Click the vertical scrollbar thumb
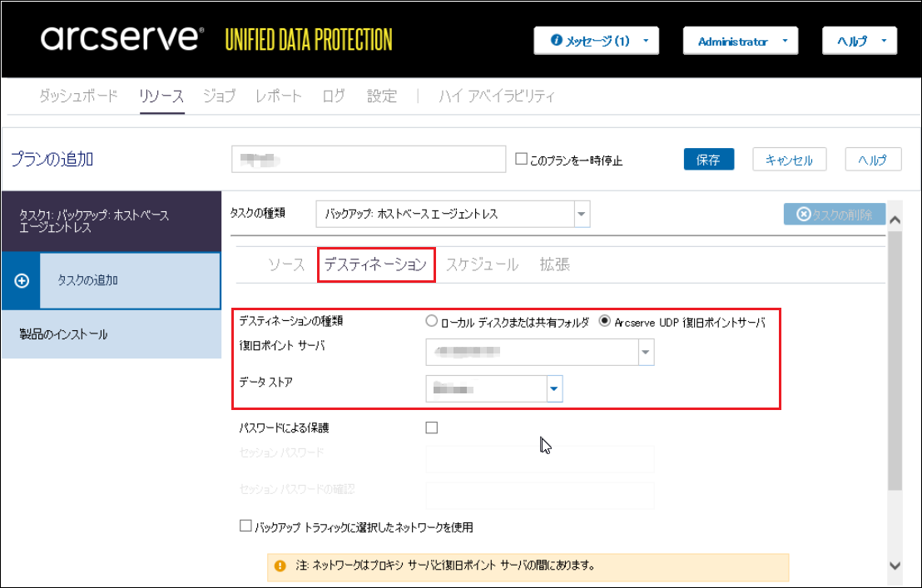This screenshot has height=588, width=922. tap(895, 361)
